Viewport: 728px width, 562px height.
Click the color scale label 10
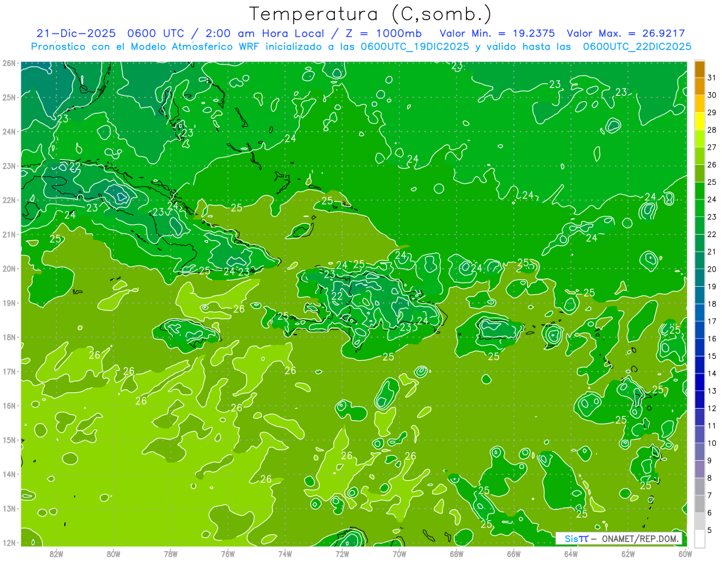click(x=712, y=443)
